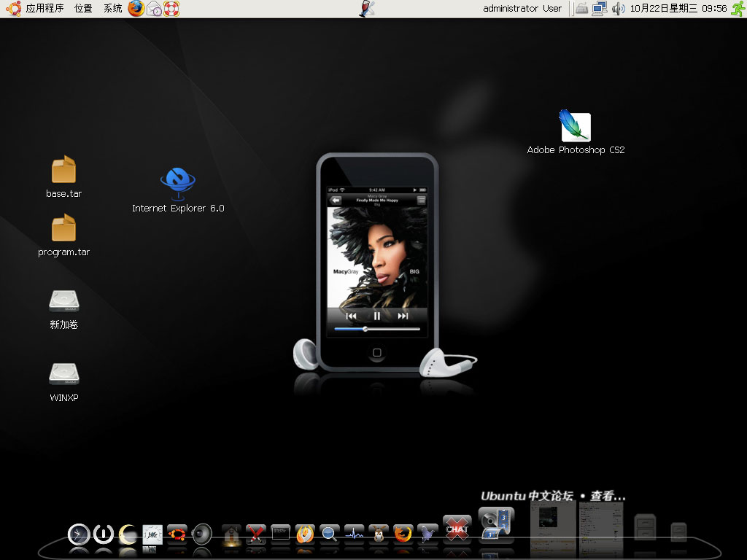Click the red pencil and brush dock icon
The height and width of the screenshot is (560, 747).
pos(256,534)
